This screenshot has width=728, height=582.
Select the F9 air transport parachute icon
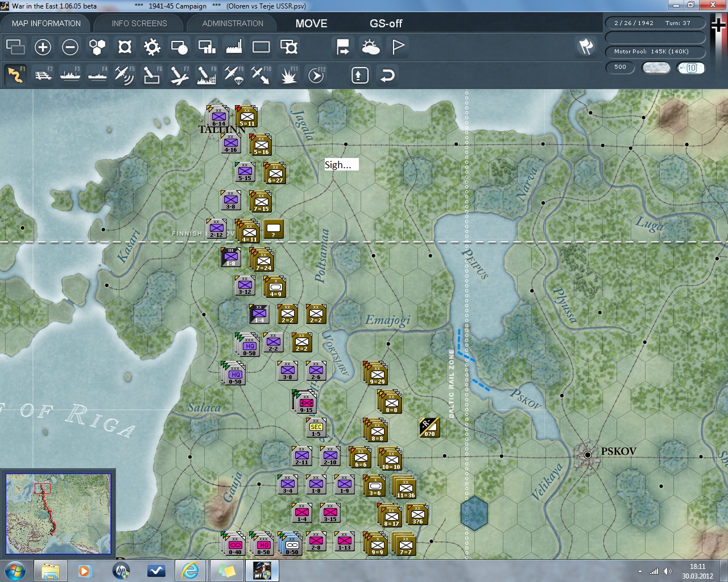(x=234, y=75)
